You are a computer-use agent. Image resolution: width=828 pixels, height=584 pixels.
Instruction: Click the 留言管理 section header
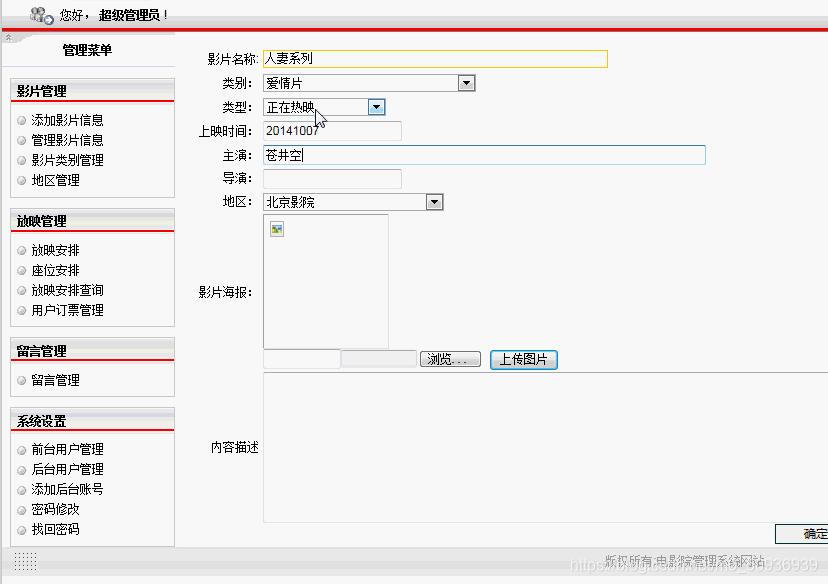92,351
